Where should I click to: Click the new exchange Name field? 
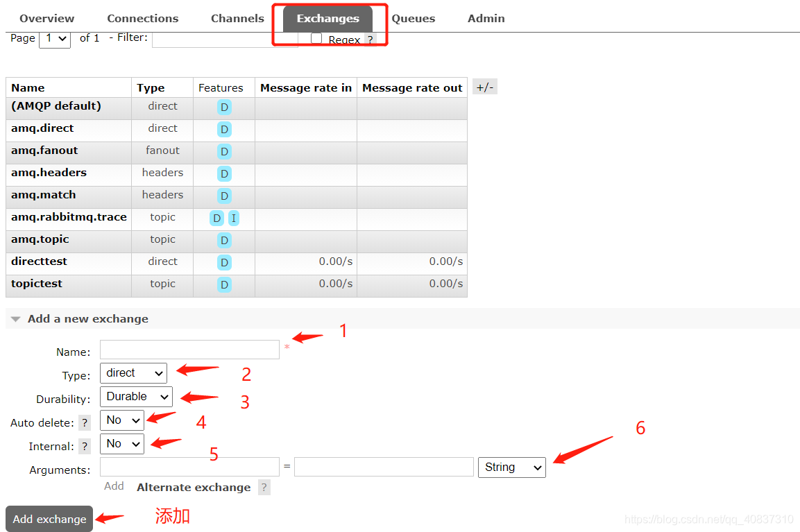pos(189,350)
